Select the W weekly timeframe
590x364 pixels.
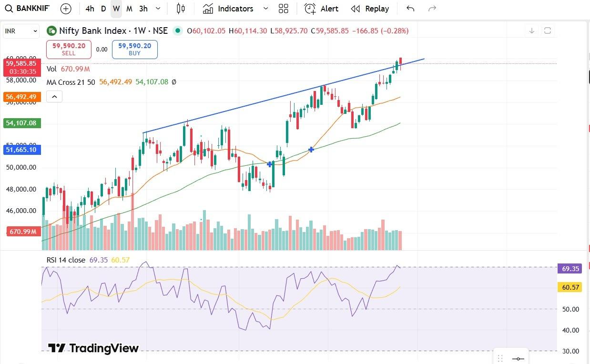pyautogui.click(x=116, y=9)
